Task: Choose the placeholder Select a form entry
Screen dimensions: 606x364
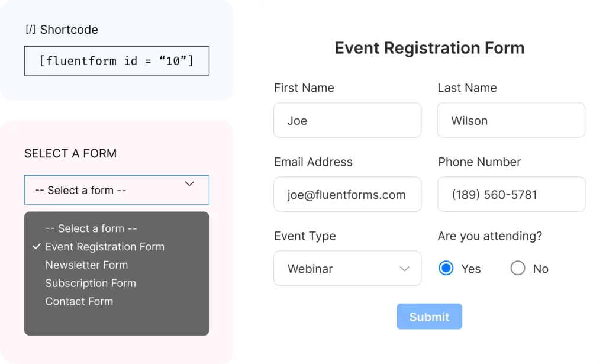Action: tap(91, 228)
